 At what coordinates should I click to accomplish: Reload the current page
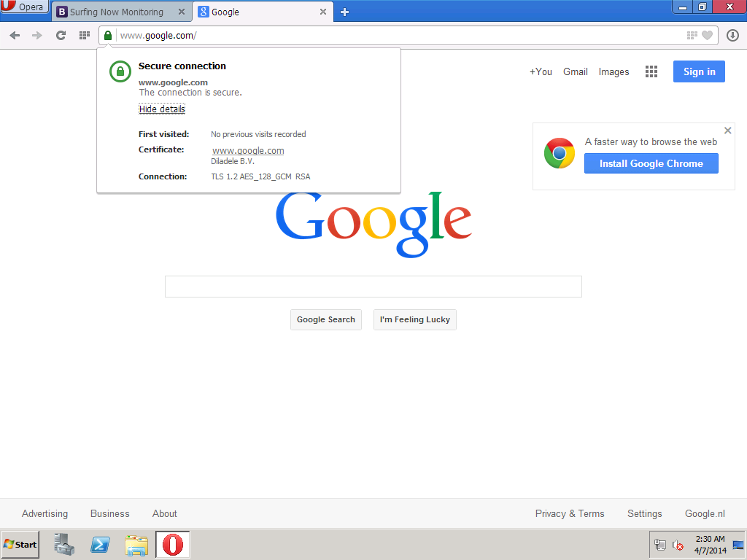click(x=61, y=35)
